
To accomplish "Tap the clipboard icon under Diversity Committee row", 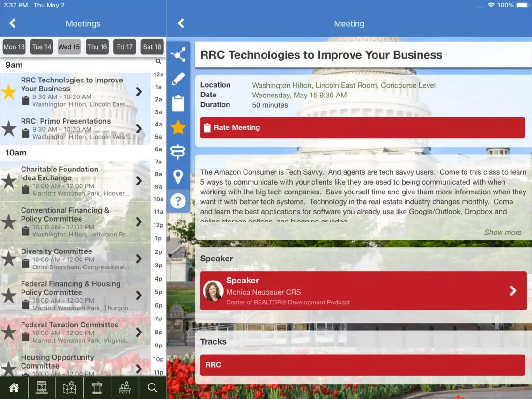I will click(25, 263).
